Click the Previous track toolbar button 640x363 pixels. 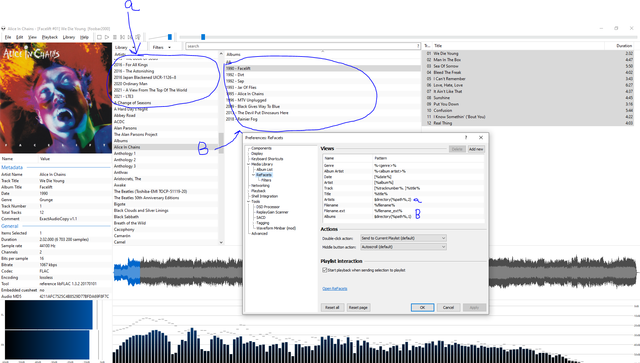tap(122, 37)
